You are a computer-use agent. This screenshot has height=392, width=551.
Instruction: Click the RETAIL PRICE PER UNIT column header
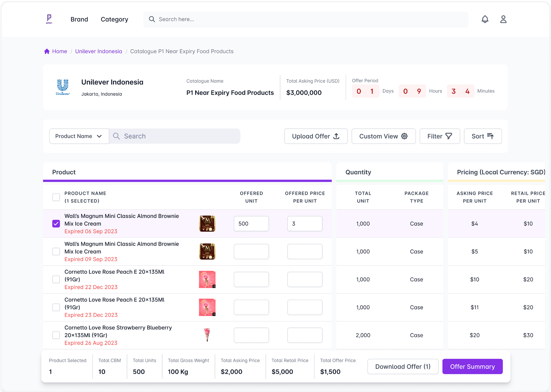(x=528, y=197)
